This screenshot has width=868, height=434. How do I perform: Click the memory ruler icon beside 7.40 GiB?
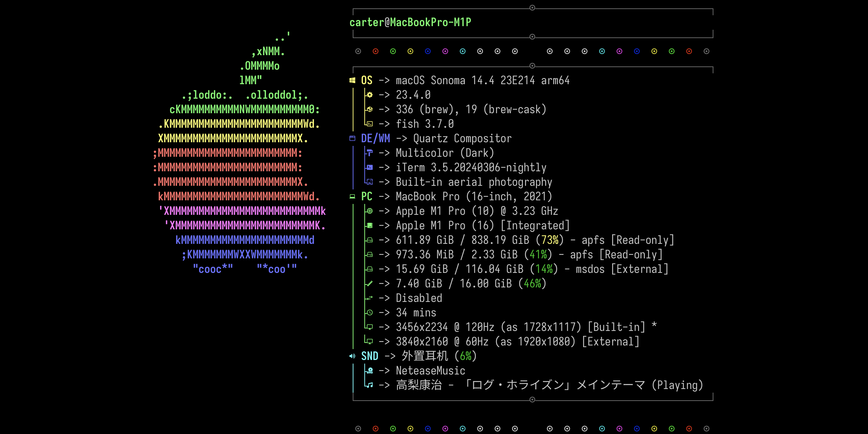(x=370, y=283)
